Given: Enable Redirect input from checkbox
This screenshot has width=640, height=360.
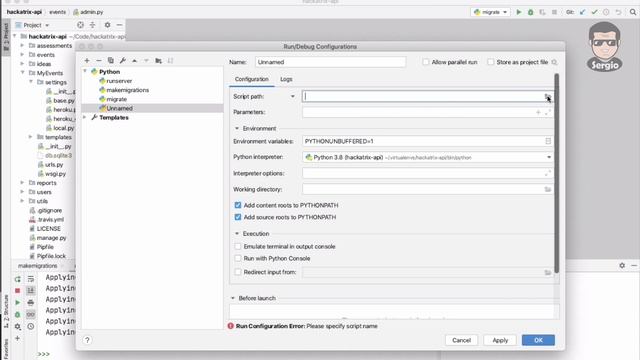Looking at the screenshot, I should tap(238, 272).
